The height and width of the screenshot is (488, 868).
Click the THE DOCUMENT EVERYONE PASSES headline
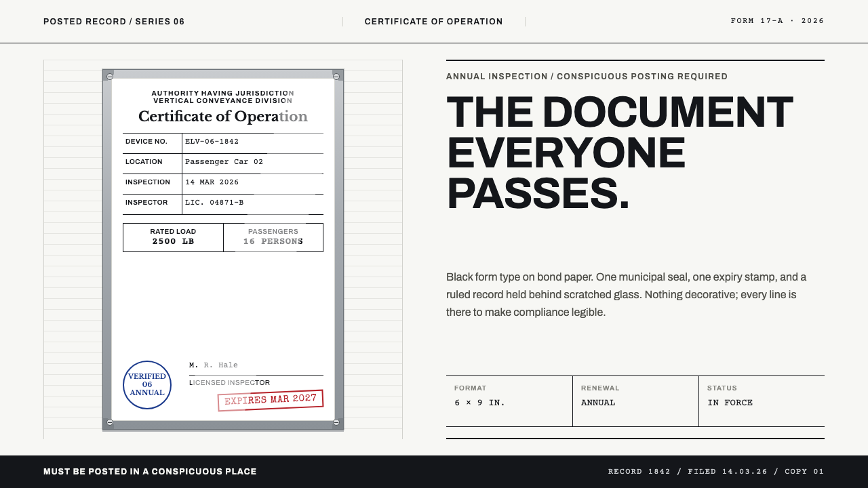(x=620, y=152)
